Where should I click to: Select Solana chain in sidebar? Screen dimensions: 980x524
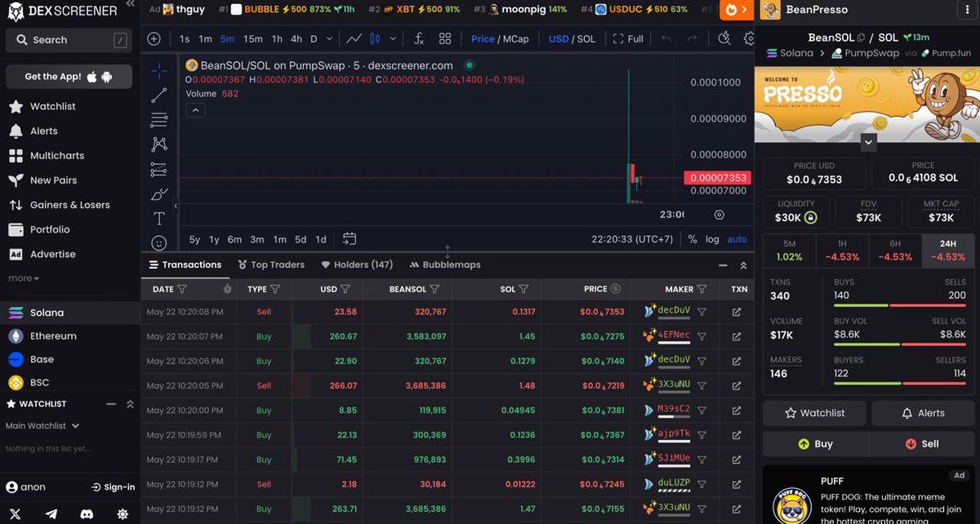(69, 313)
